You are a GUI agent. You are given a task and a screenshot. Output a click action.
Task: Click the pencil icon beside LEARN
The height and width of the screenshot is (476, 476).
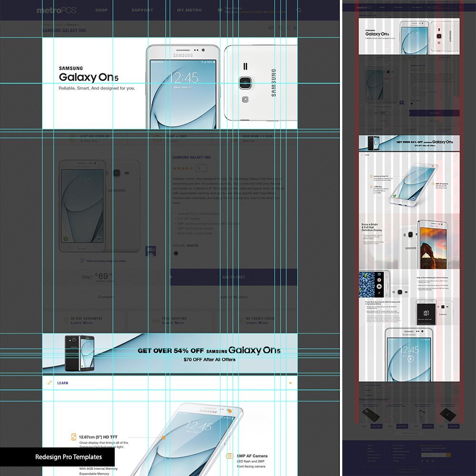(x=49, y=383)
